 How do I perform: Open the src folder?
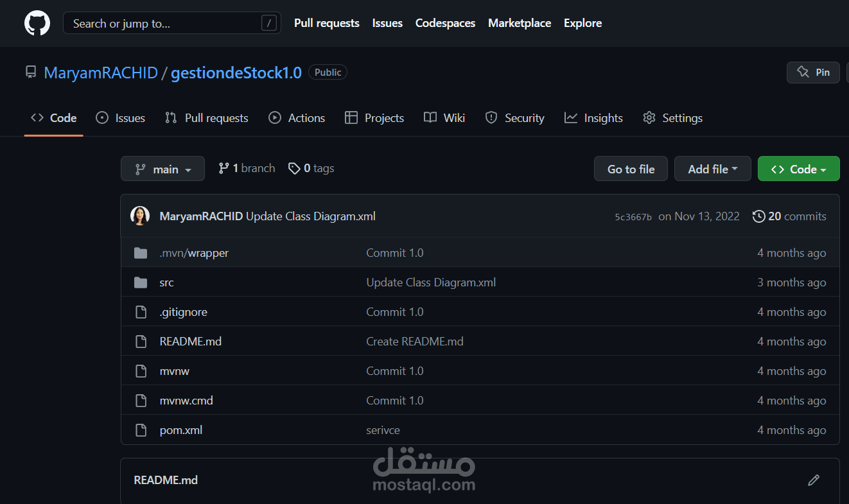(x=166, y=282)
